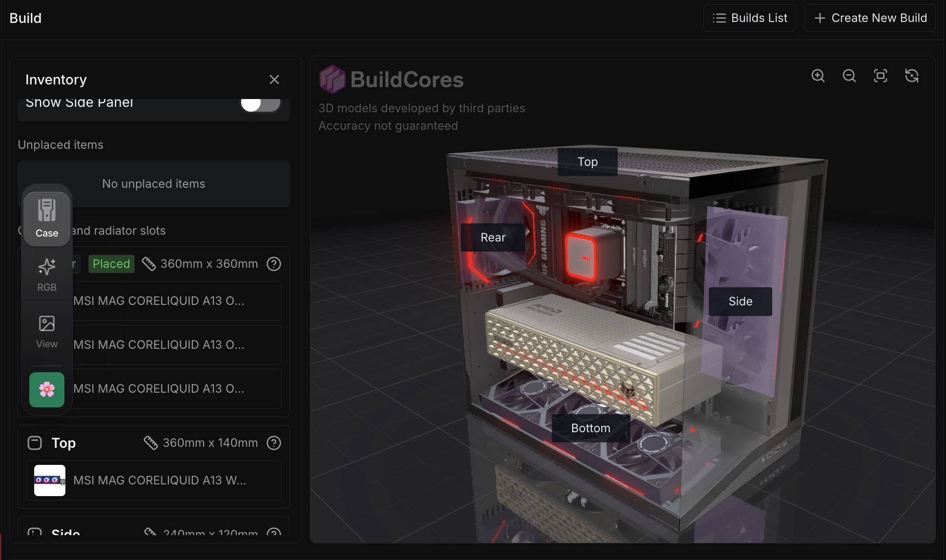Viewport: 946px width, 560px height.
Task: Click the zoom out magnifier icon
Action: tap(849, 76)
